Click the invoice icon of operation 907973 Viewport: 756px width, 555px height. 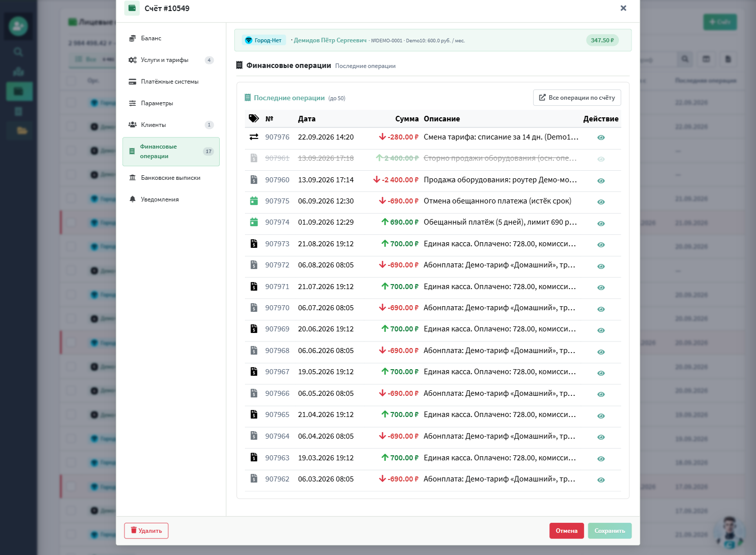point(254,244)
